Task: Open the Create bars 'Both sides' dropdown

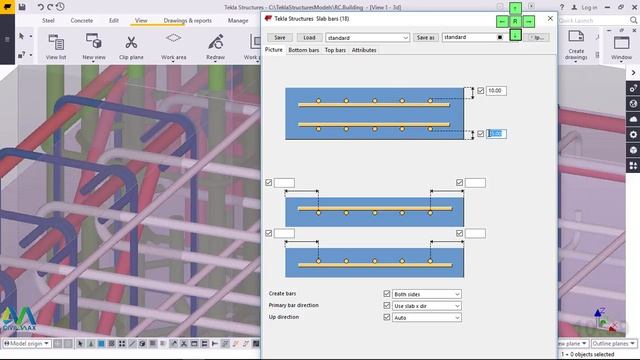Action: (x=427, y=294)
